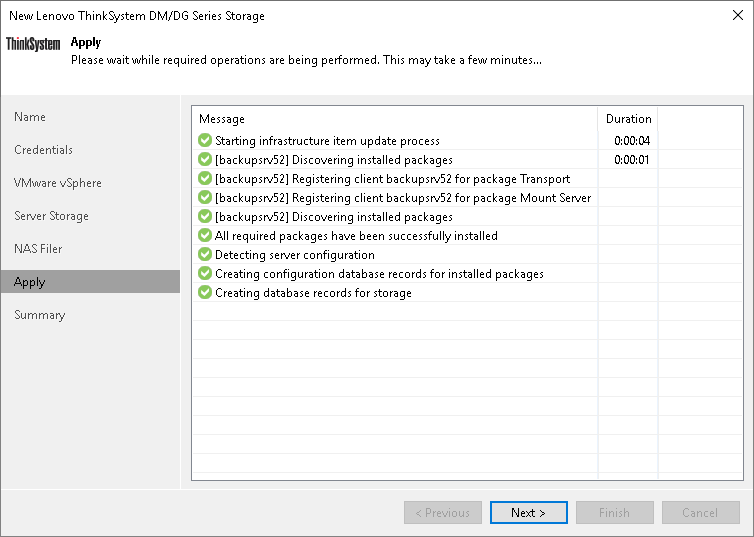
Task: Click the disabled < Previous button
Action: click(x=442, y=512)
